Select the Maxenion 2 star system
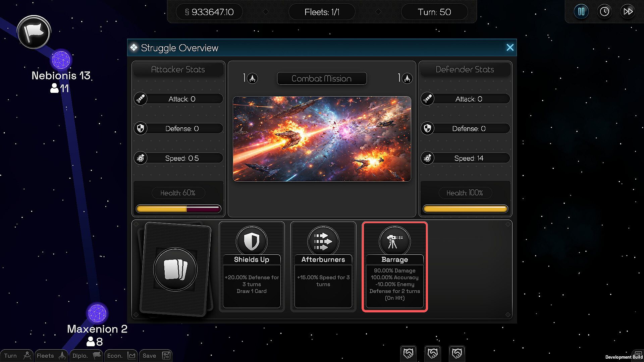 coord(97,313)
